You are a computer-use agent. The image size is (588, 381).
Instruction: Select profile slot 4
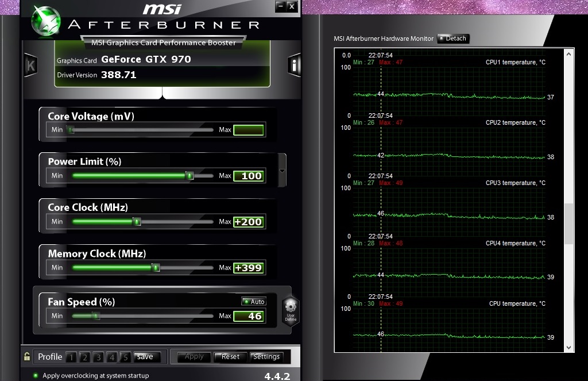112,357
